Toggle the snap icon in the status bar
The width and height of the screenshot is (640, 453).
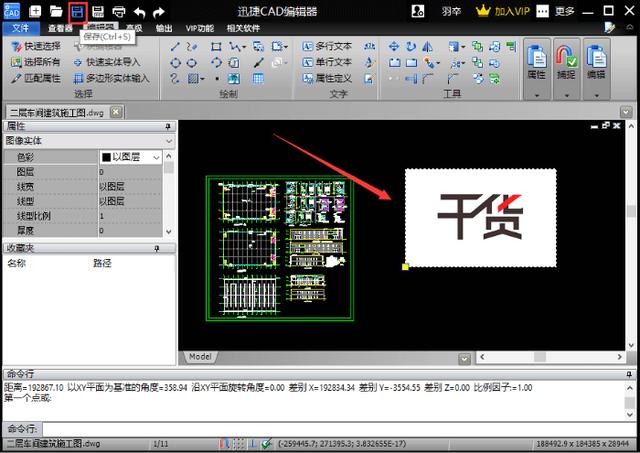pos(225,444)
